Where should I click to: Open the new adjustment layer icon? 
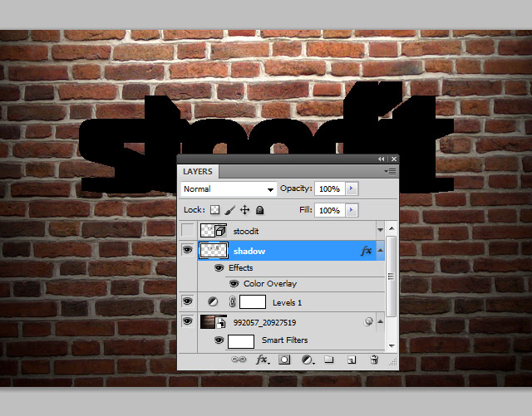tap(308, 360)
